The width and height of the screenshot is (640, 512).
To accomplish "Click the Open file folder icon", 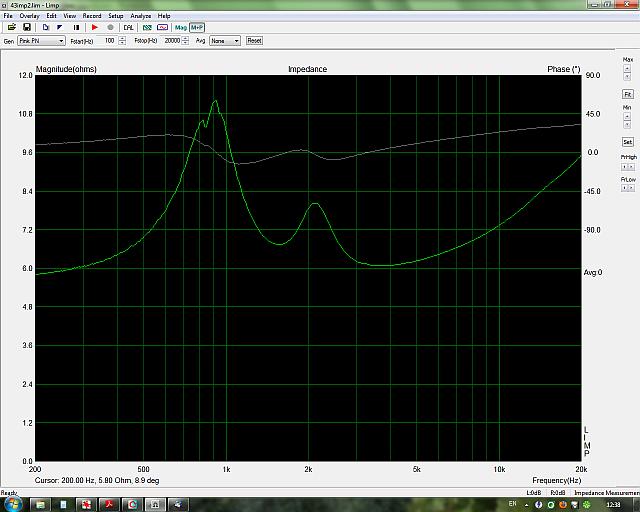I will click(12, 27).
